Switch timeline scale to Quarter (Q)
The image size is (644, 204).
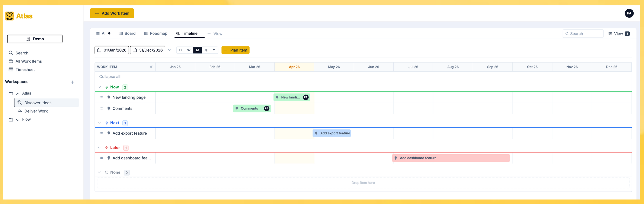(206, 50)
